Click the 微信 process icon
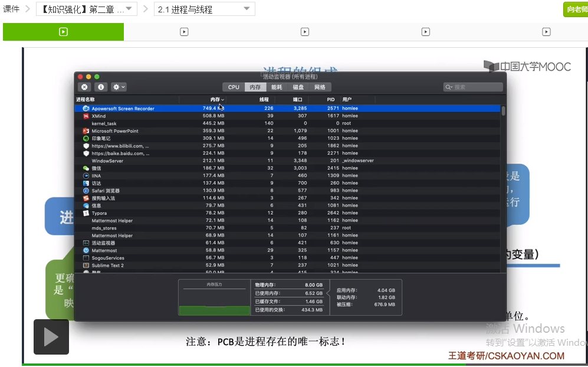This screenshot has height=367, width=588. tap(86, 168)
